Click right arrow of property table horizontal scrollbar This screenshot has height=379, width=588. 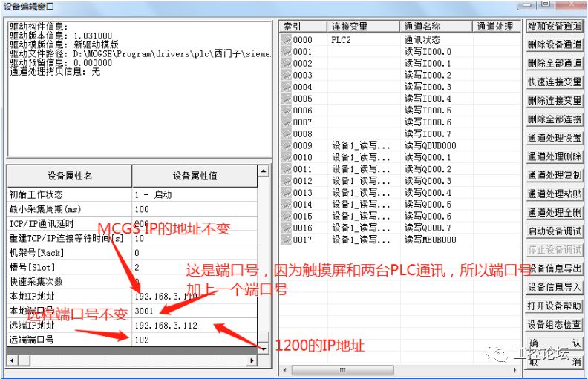tap(252, 360)
